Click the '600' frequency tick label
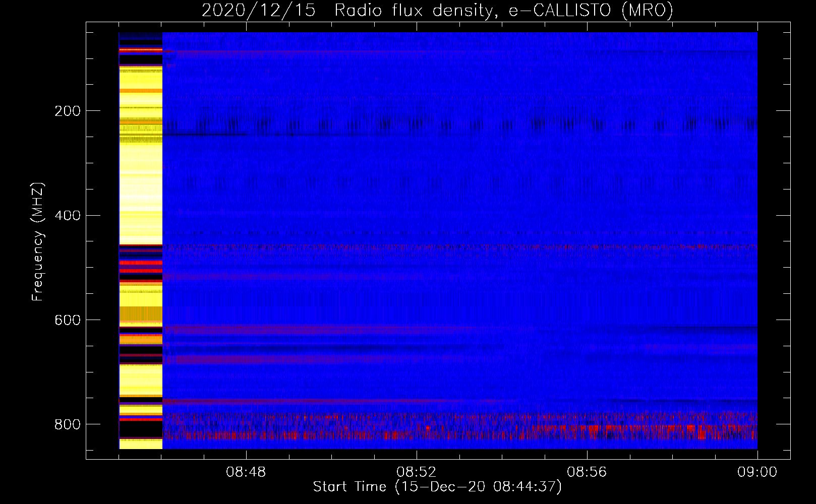 [x=67, y=320]
